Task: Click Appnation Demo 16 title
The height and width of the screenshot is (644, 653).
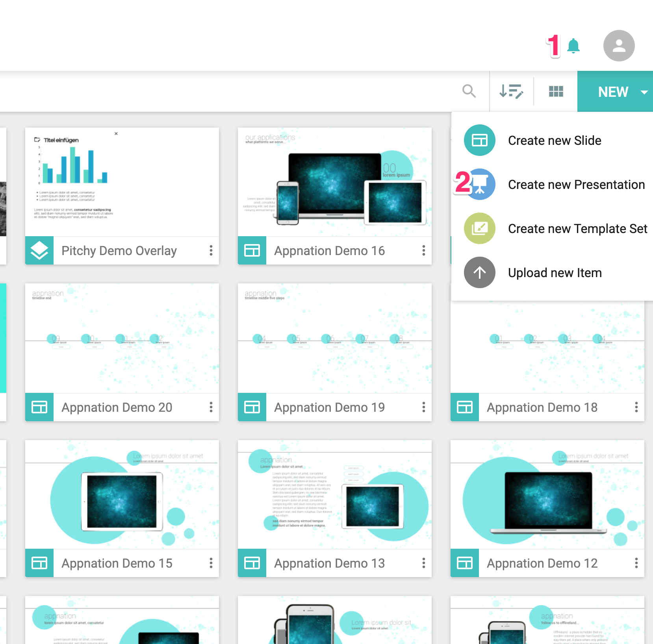Action: [329, 251]
